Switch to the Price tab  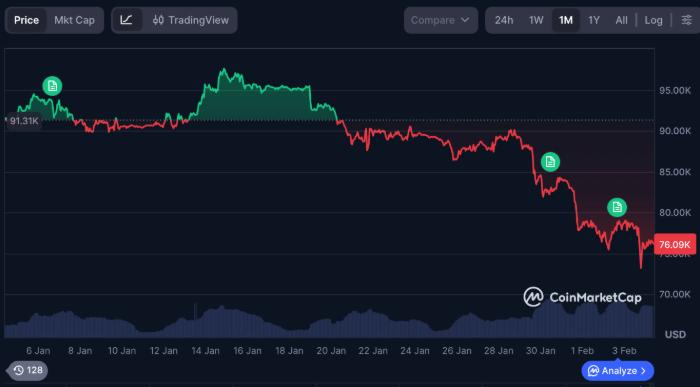[26, 20]
